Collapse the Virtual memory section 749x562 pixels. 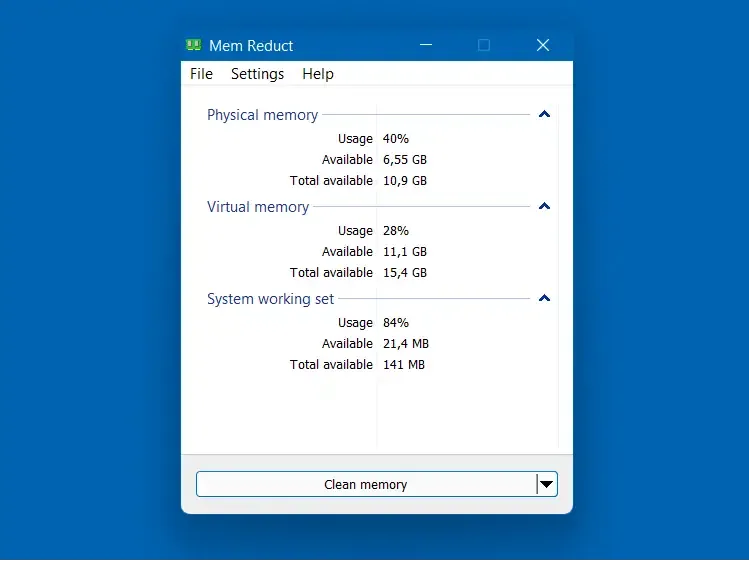point(545,206)
